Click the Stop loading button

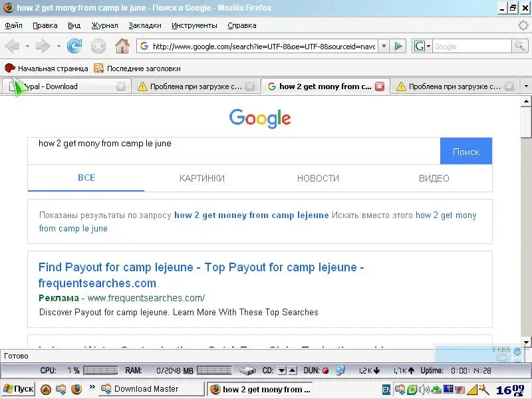point(98,46)
